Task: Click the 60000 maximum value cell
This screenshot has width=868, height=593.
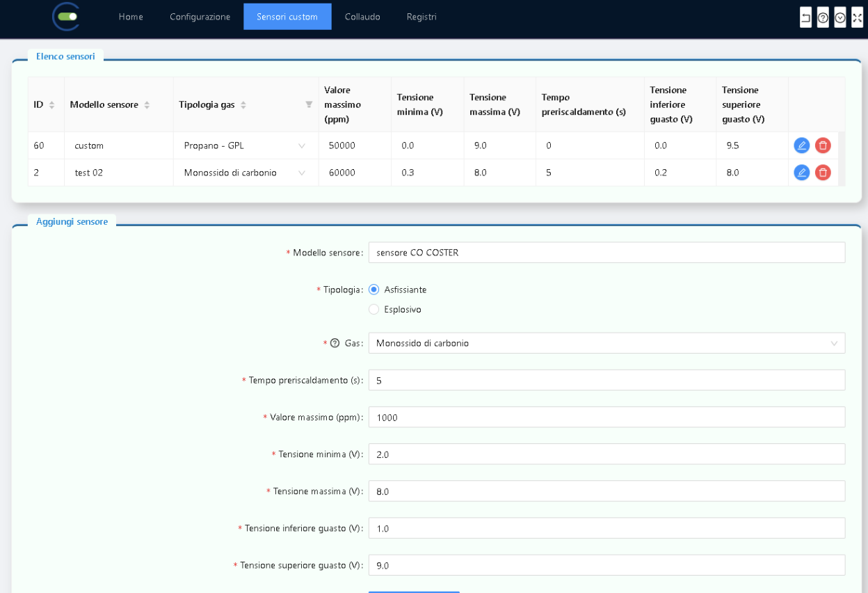Action: tap(355, 173)
